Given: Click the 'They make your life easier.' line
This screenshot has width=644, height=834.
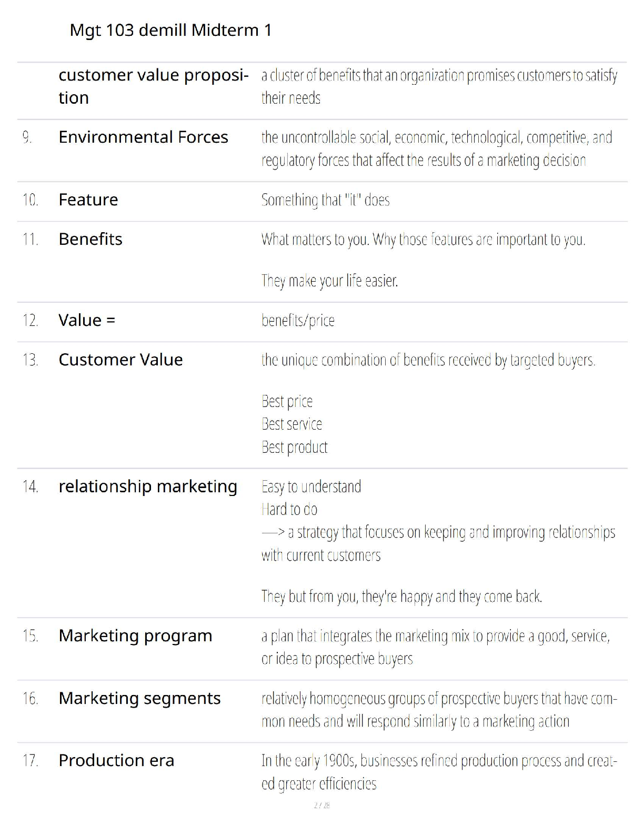Looking at the screenshot, I should pyautogui.click(x=329, y=281).
